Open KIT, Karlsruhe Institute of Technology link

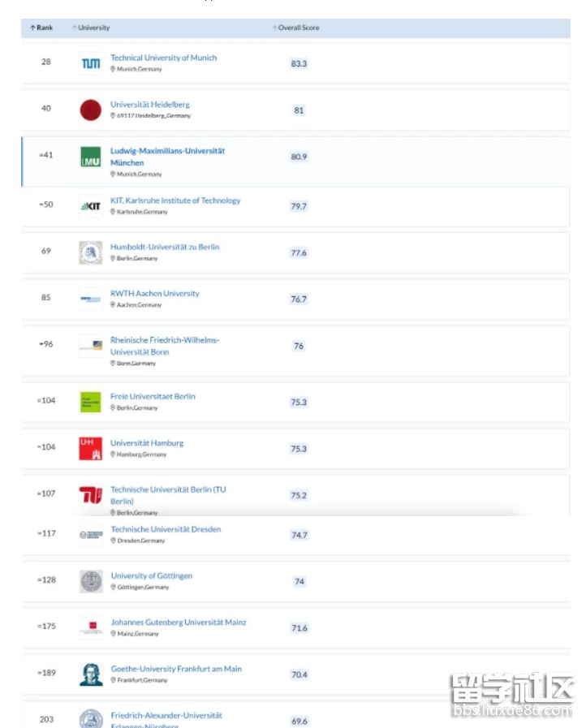pyautogui.click(x=175, y=200)
